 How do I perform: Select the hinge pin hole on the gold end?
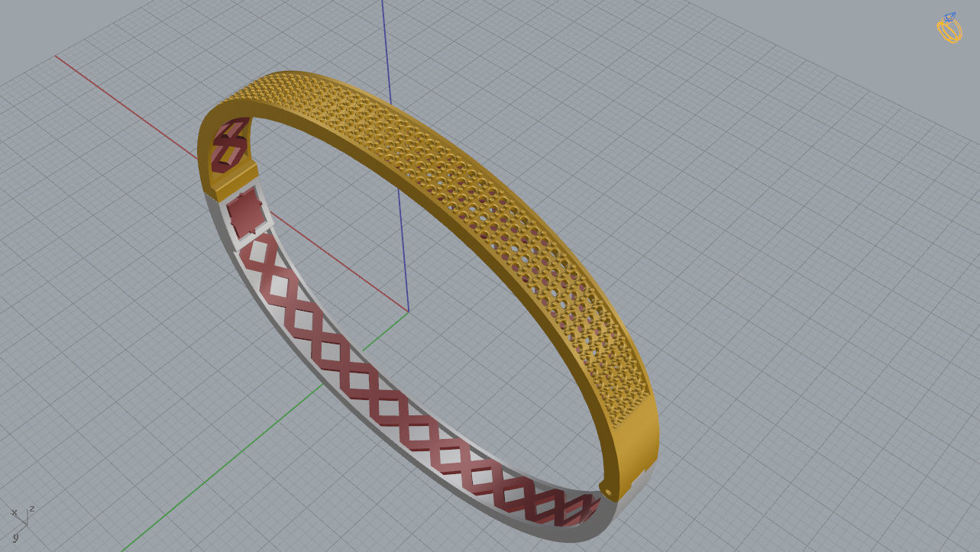click(609, 492)
